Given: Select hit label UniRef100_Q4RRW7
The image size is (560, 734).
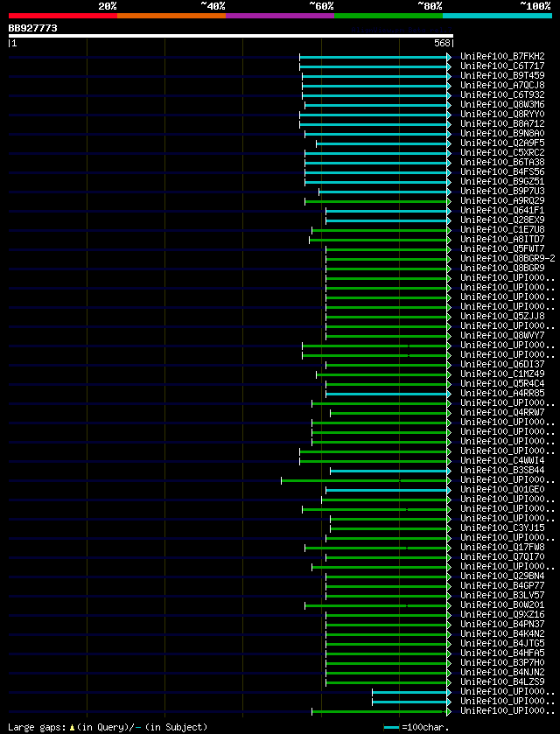Looking at the screenshot, I should pyautogui.click(x=502, y=413).
